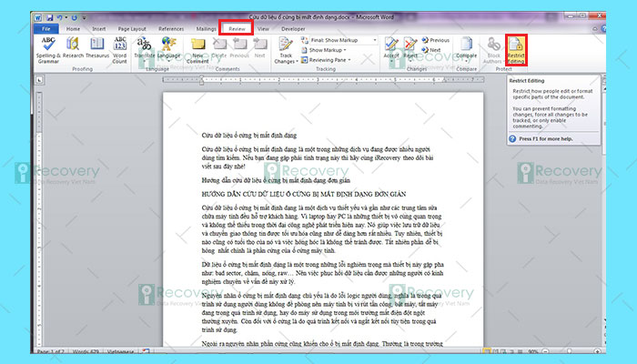Switch to the Developer tab

pyautogui.click(x=293, y=29)
